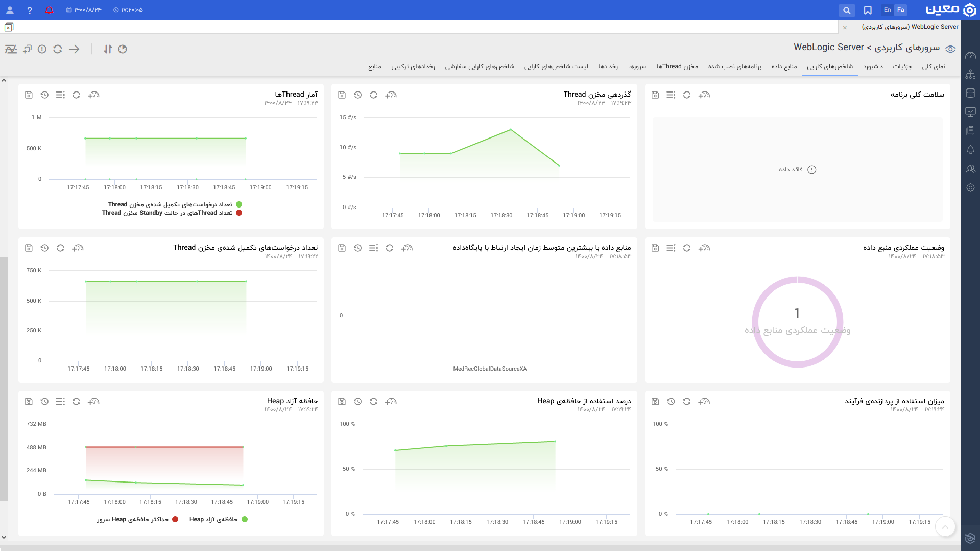Open history of the آمار Threadها panel

tap(44, 95)
